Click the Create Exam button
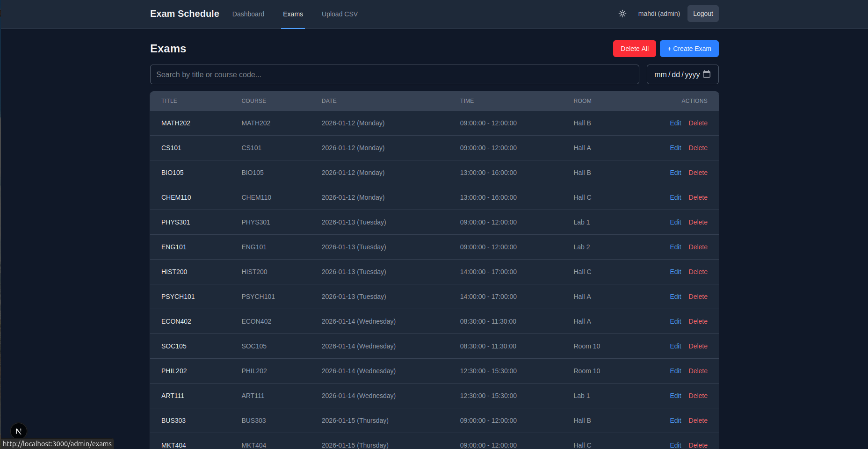The height and width of the screenshot is (449, 868). point(689,49)
